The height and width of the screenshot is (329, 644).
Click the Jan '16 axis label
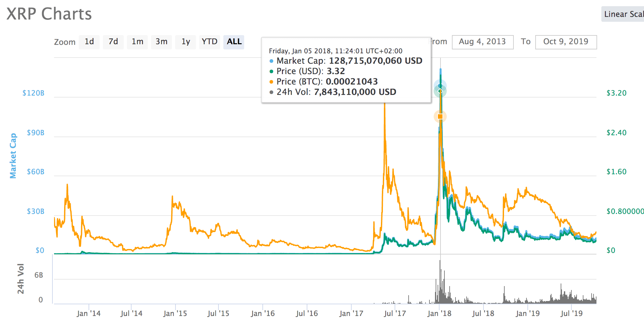coord(263,313)
